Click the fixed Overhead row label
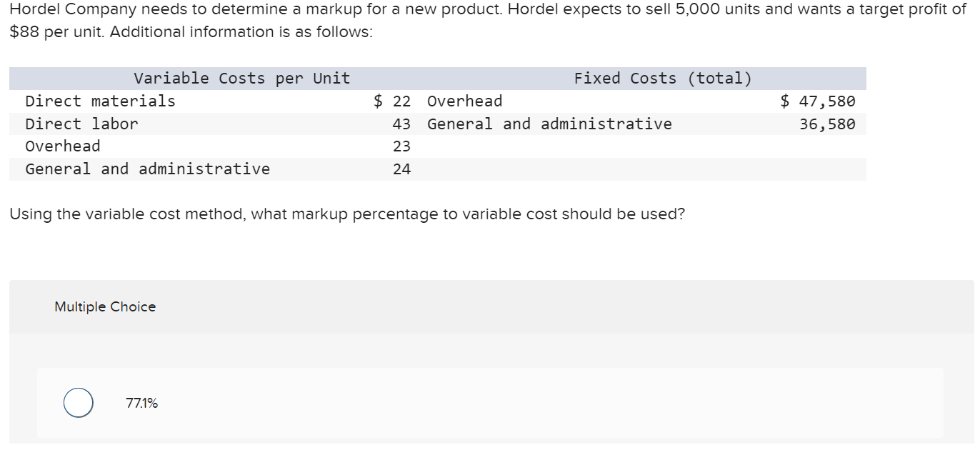This screenshot has height=450, width=980. click(465, 101)
